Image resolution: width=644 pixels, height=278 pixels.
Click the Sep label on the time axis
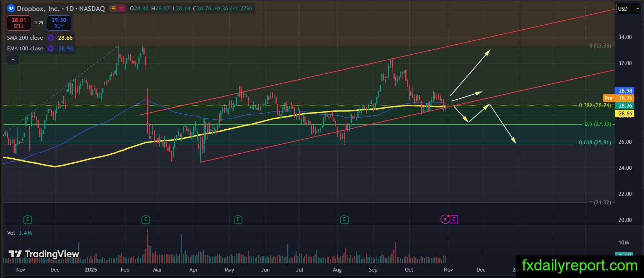pyautogui.click(x=373, y=270)
